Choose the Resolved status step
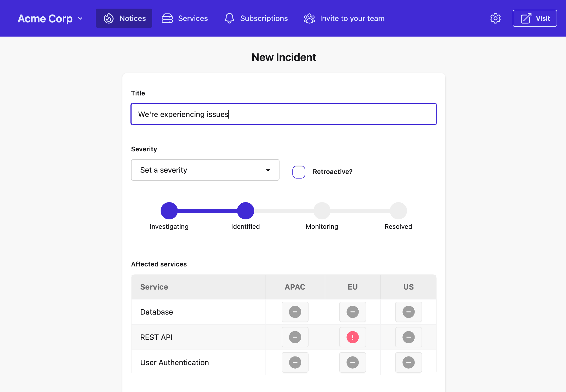Screen dimensions: 566x392 398,211
